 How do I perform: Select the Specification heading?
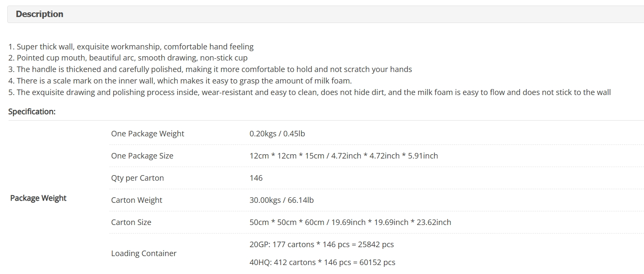32,112
